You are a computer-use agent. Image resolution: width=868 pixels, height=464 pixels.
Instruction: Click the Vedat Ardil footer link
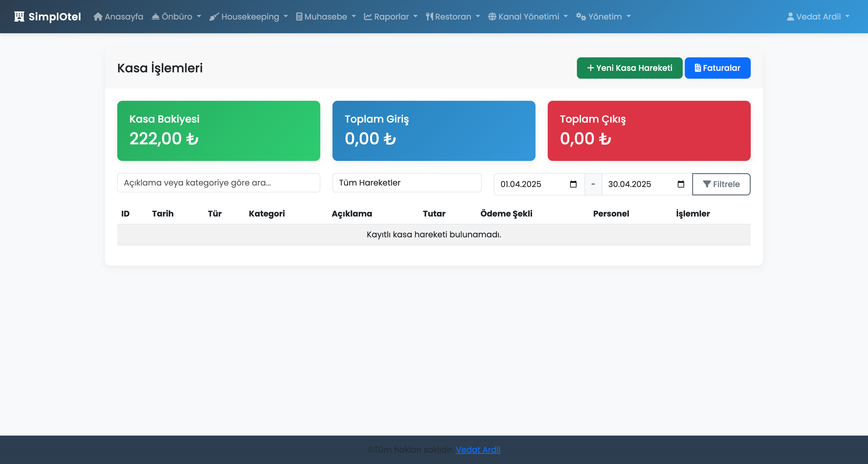(x=478, y=450)
